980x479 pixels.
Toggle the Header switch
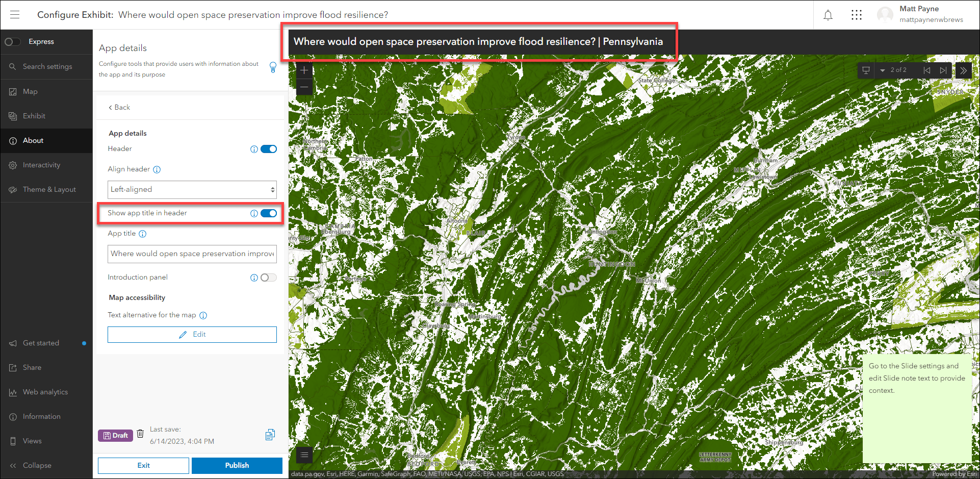point(269,149)
